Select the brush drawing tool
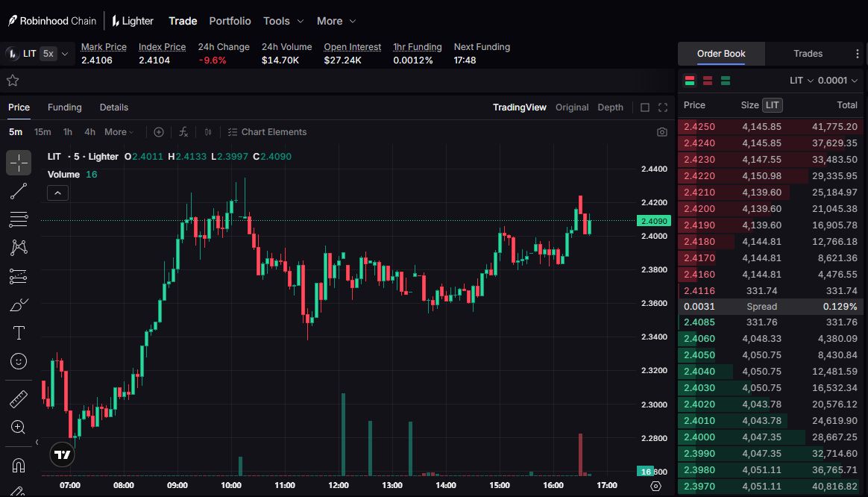Screen dimensions: 868x497 pyautogui.click(x=18, y=304)
